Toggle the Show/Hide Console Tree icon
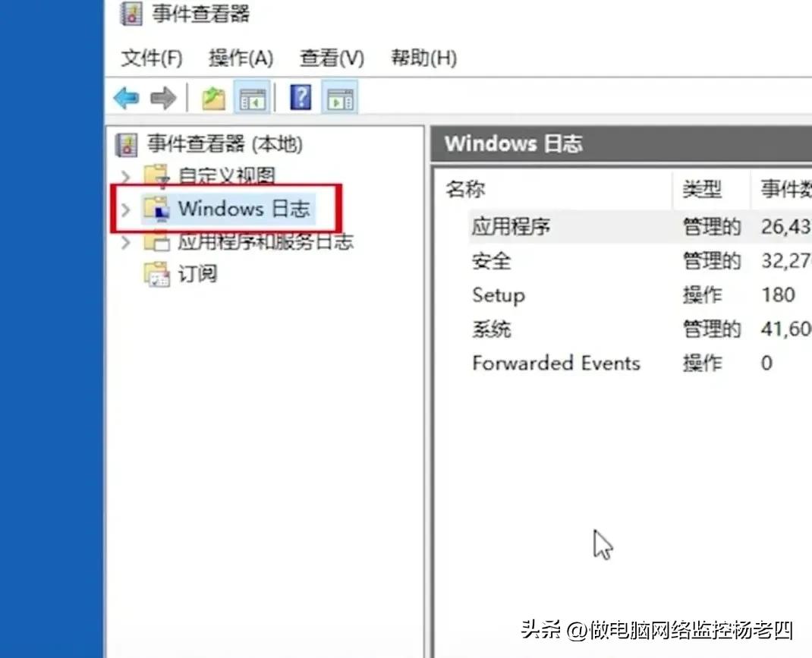Screen dimensions: 812x658 coord(252,98)
